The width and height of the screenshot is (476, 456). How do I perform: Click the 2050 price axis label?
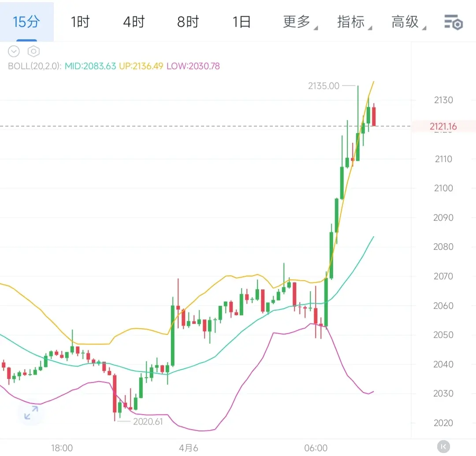point(443,335)
